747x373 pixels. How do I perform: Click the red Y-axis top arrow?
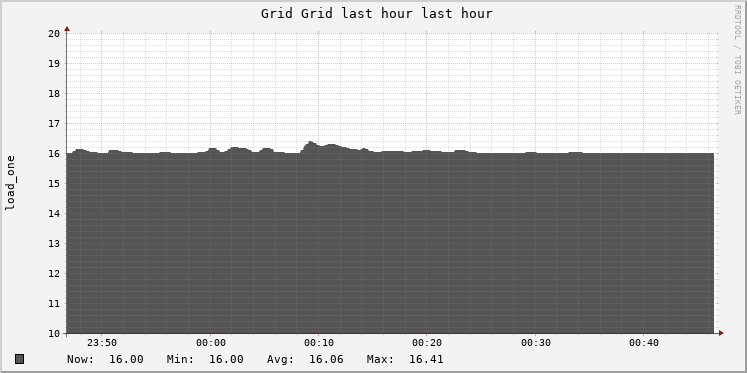(x=67, y=29)
